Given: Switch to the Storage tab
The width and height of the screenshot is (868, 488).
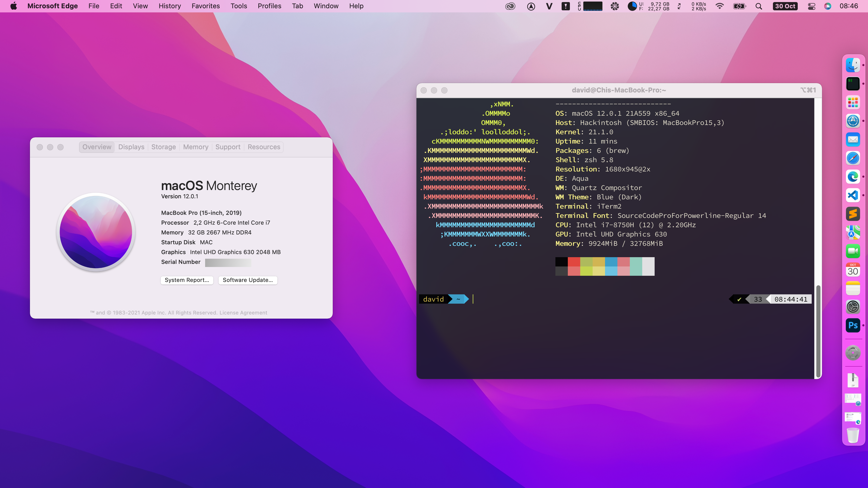Looking at the screenshot, I should [164, 147].
